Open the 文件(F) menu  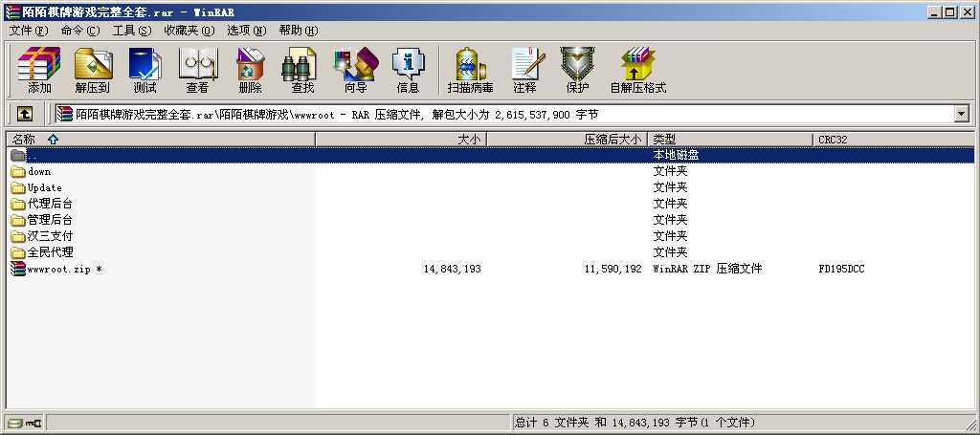click(x=28, y=30)
